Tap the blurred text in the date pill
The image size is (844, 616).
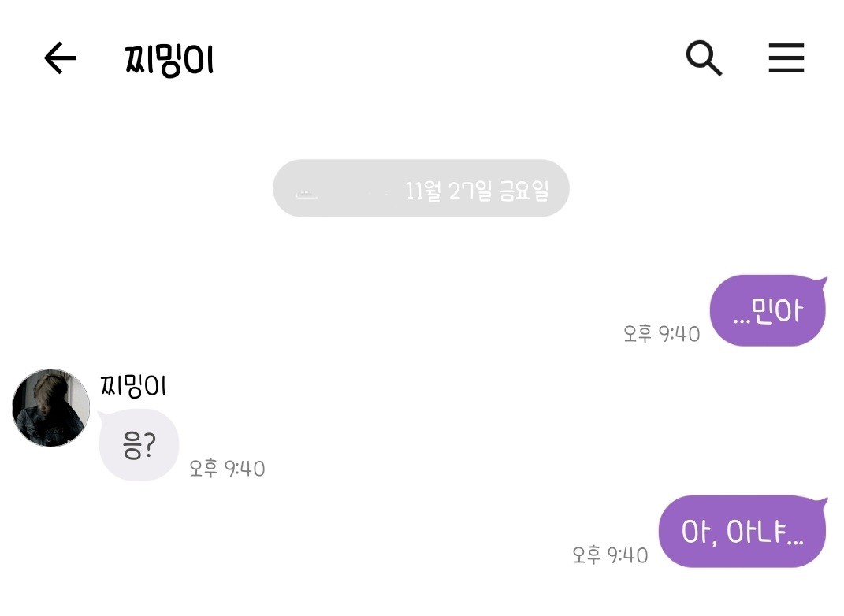tap(306, 192)
